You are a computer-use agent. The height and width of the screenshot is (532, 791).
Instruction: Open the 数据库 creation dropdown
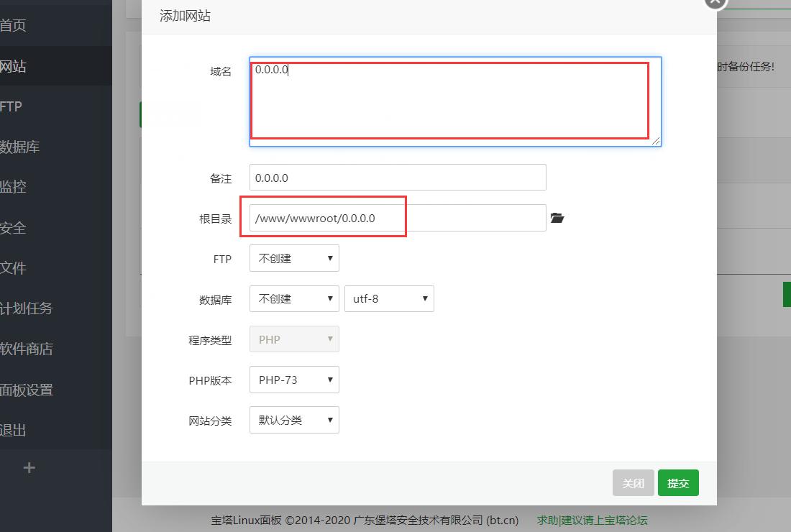click(293, 298)
